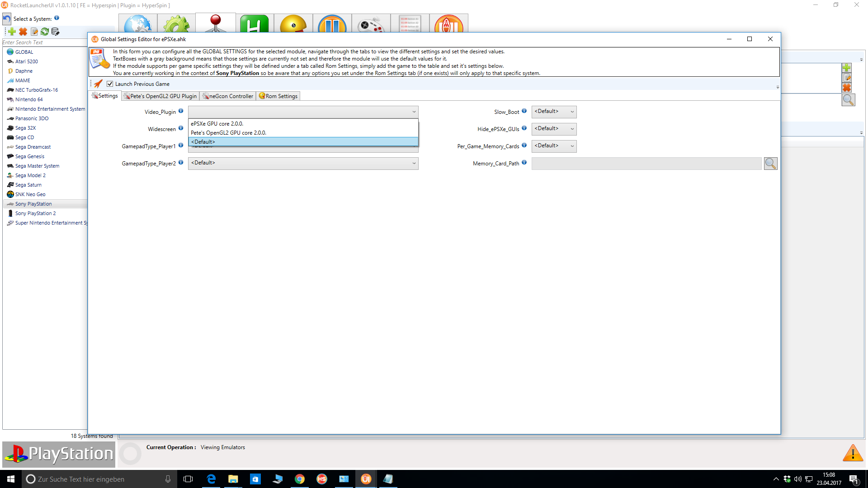
Task: Open the green H HyperSpin tab
Action: point(255,23)
